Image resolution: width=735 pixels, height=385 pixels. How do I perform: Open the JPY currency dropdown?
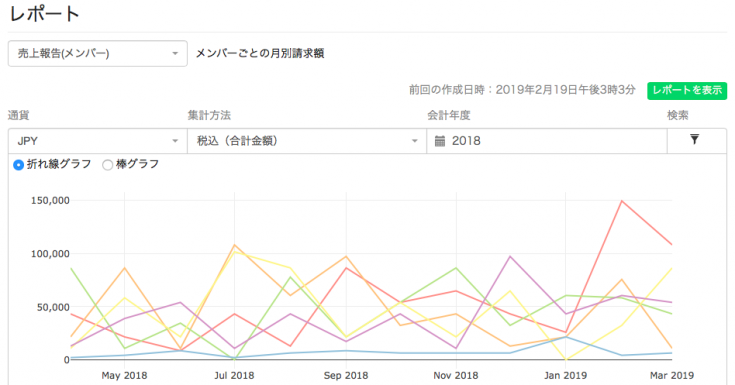[98, 141]
